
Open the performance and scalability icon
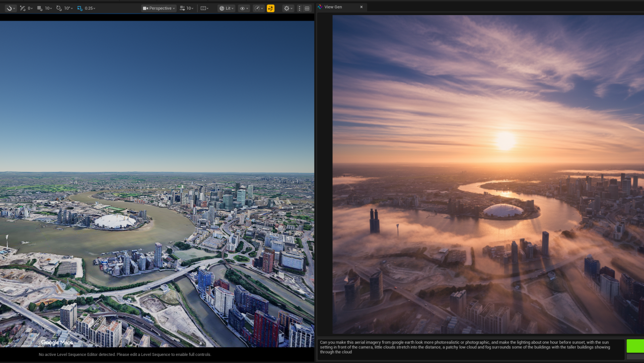point(258,8)
